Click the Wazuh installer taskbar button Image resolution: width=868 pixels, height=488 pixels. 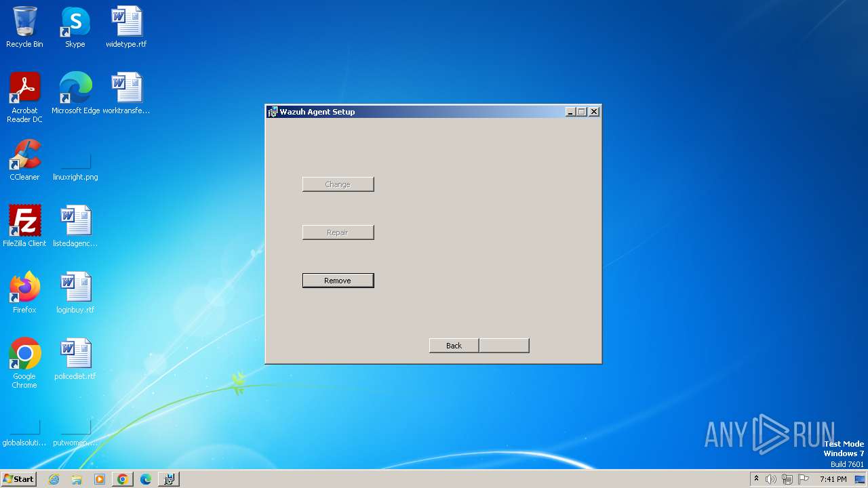point(169,479)
